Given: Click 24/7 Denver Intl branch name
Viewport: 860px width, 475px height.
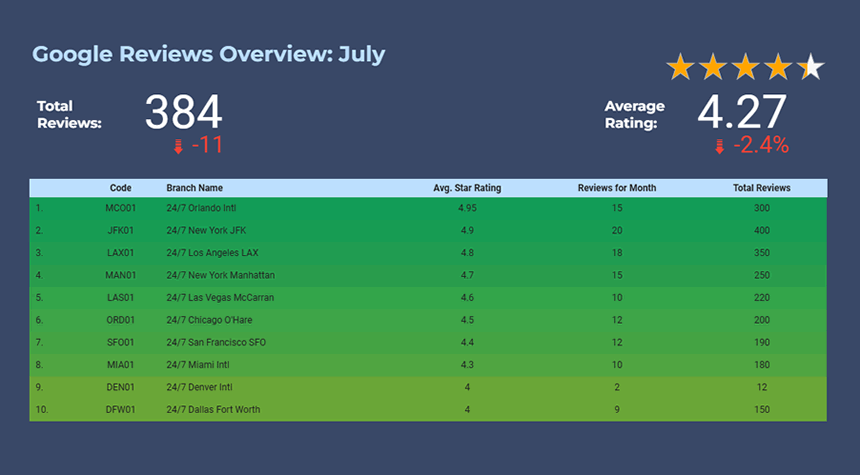Looking at the screenshot, I should 200,387.
